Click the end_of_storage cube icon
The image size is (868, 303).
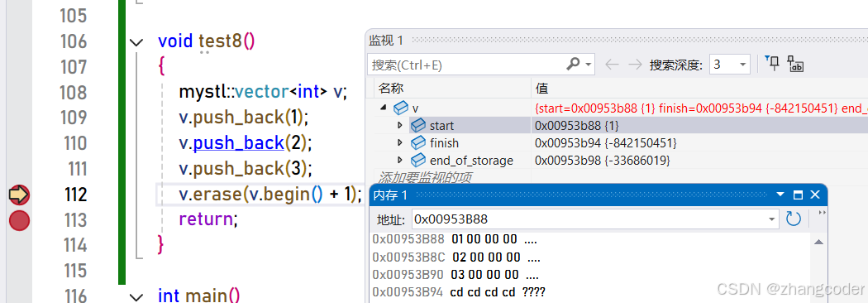coord(418,161)
